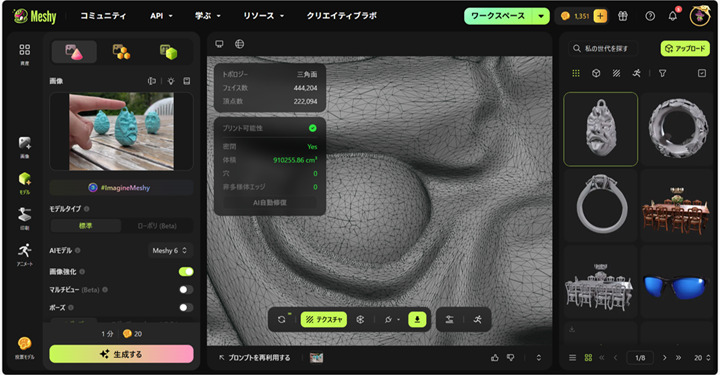Click the Texture button in viewport toolbar
Image resolution: width=720 pixels, height=375 pixels.
tap(324, 319)
